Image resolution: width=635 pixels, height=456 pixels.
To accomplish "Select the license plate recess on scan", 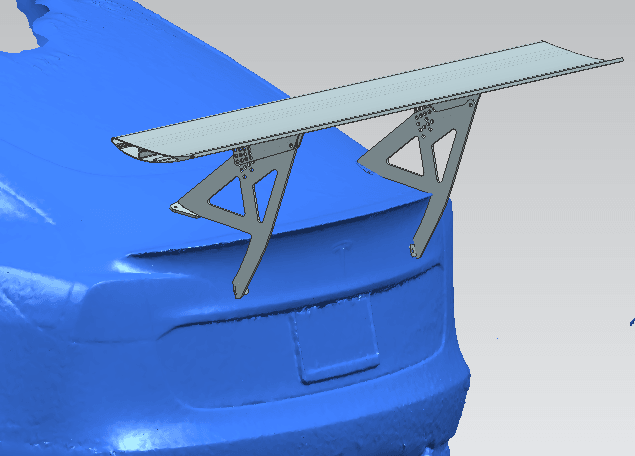I will point(335,340).
